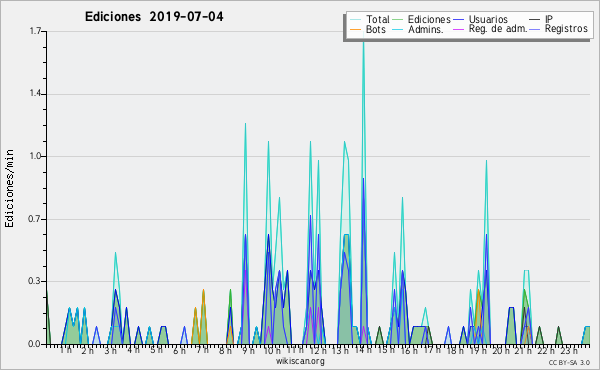Click the y-axis value 0.7

click(x=35, y=219)
